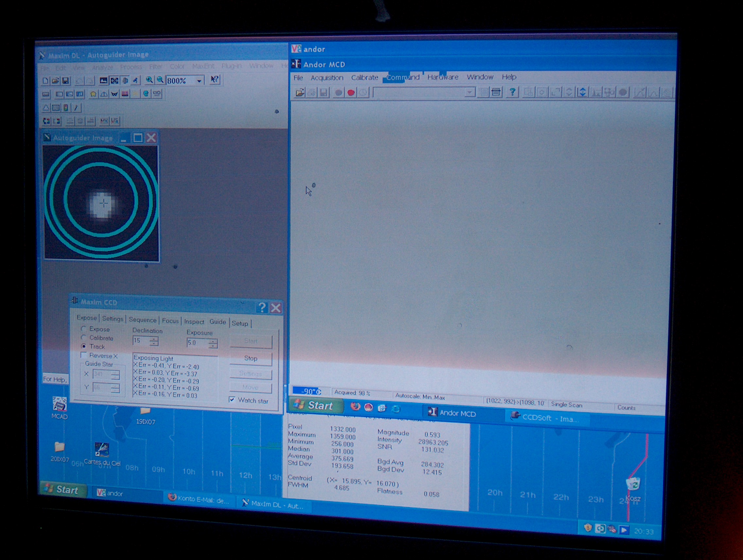Switch to Settings tab in MaxIm CCD

point(112,319)
